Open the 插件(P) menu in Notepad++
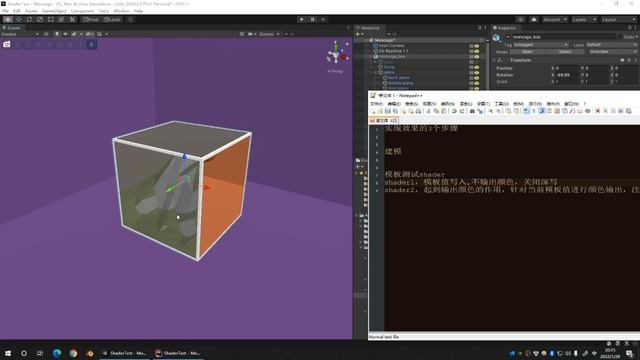 pyautogui.click(x=553, y=104)
